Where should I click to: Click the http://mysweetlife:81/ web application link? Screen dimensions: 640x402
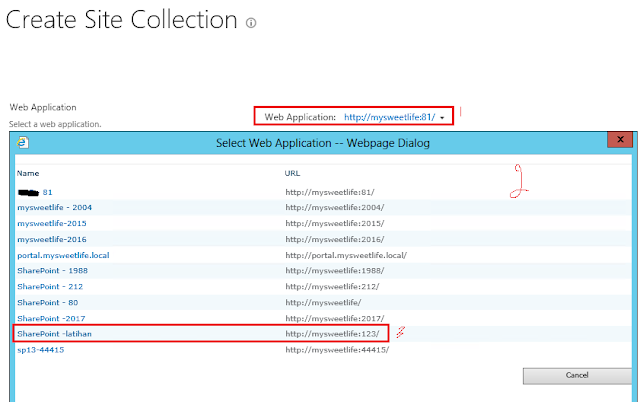(x=389, y=117)
